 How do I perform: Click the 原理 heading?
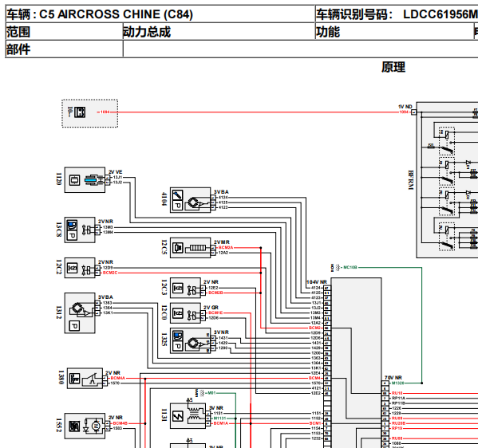393,67
